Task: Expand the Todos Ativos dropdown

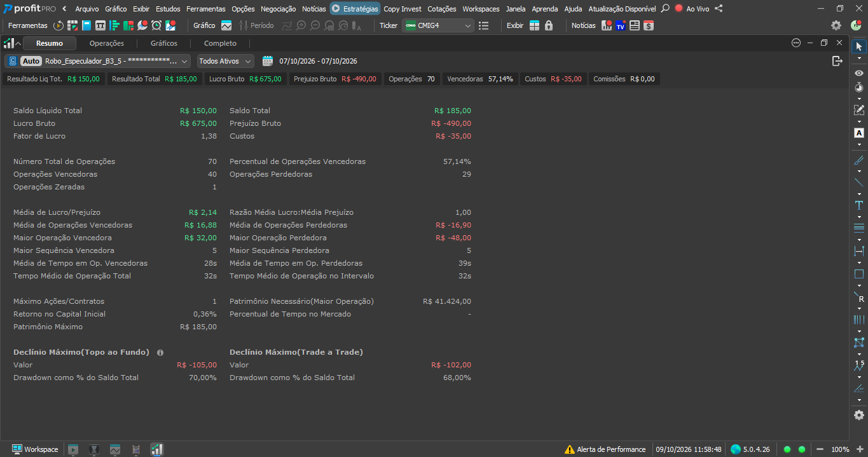Action: tap(225, 61)
